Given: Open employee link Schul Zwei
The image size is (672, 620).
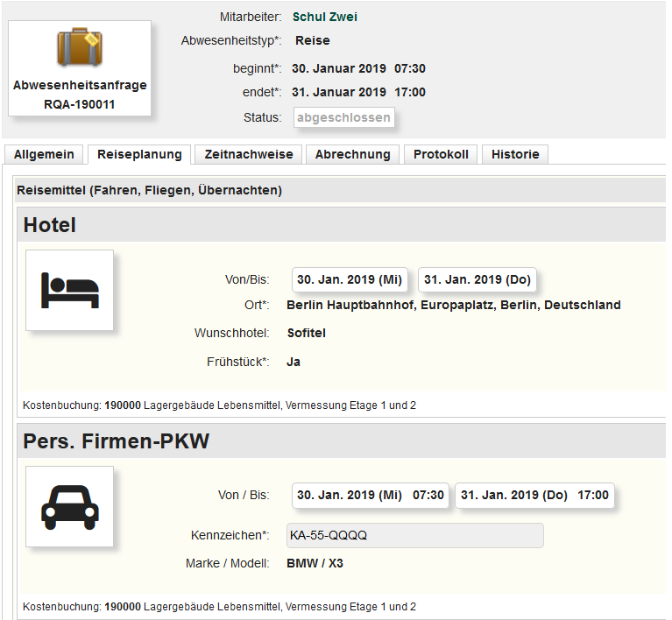Looking at the screenshot, I should pyautogui.click(x=324, y=17).
